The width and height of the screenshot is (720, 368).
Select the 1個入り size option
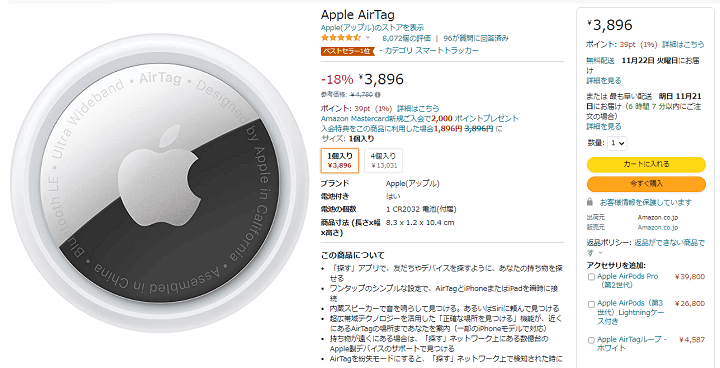coord(340,161)
